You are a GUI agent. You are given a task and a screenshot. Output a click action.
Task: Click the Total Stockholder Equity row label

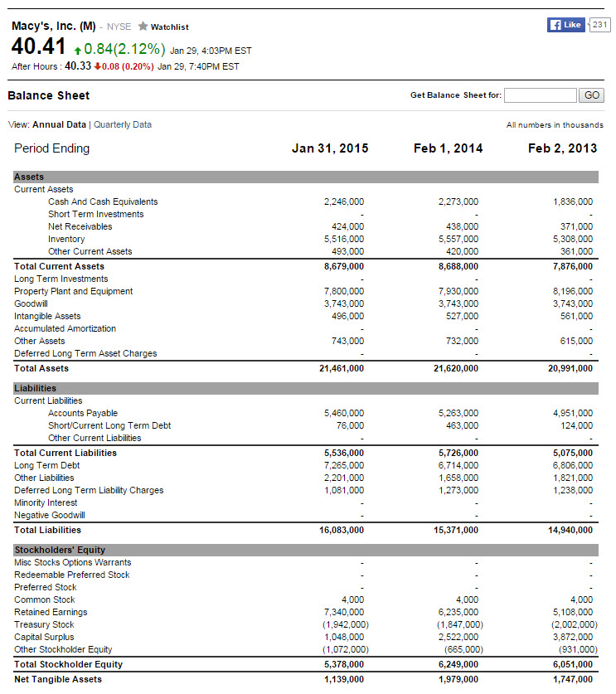coord(68,664)
